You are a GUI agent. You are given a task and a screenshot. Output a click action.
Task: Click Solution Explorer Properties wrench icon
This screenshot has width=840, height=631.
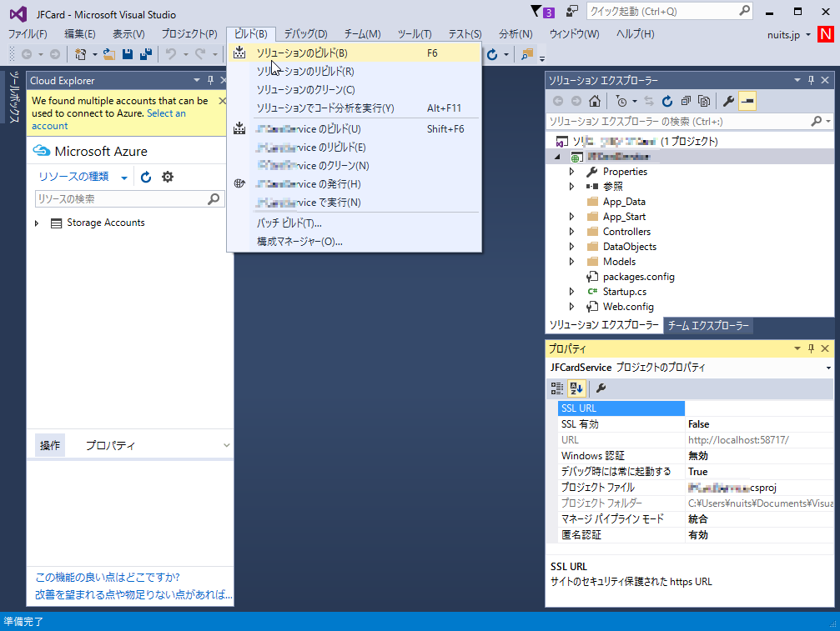(x=728, y=101)
